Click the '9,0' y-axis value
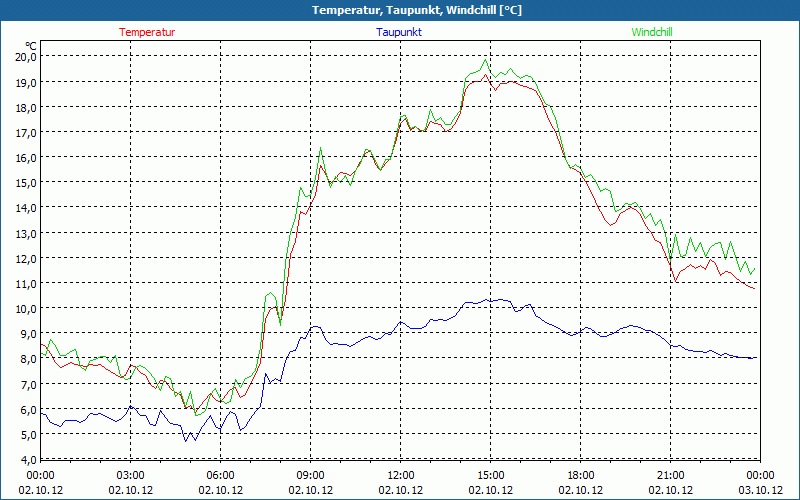This screenshot has height=500, width=800. pyautogui.click(x=28, y=334)
